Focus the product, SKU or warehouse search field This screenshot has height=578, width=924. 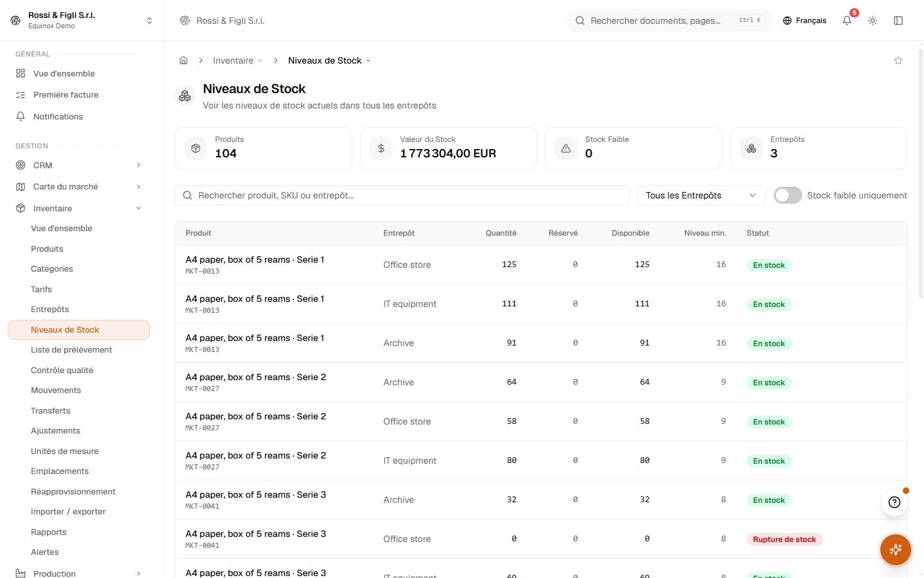[402, 195]
